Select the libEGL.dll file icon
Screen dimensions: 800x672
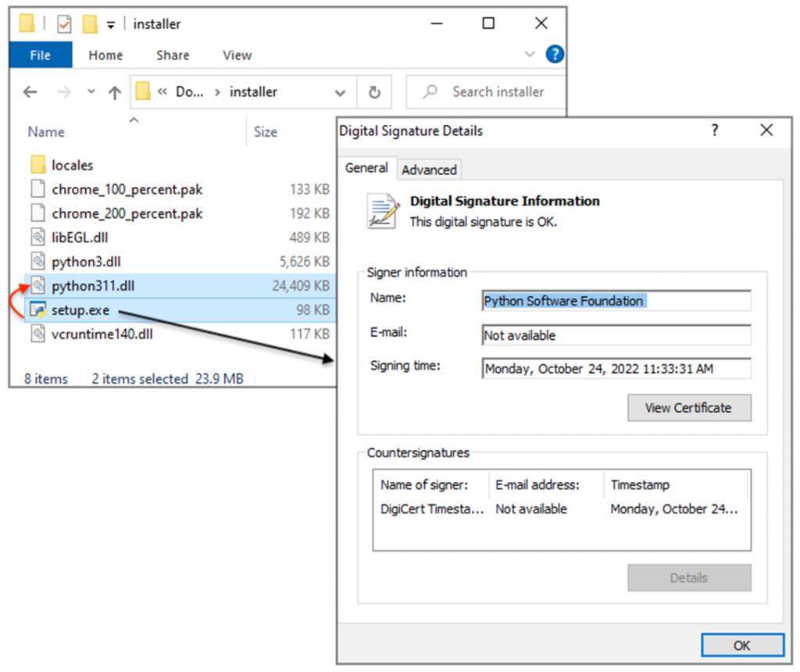tap(37, 237)
